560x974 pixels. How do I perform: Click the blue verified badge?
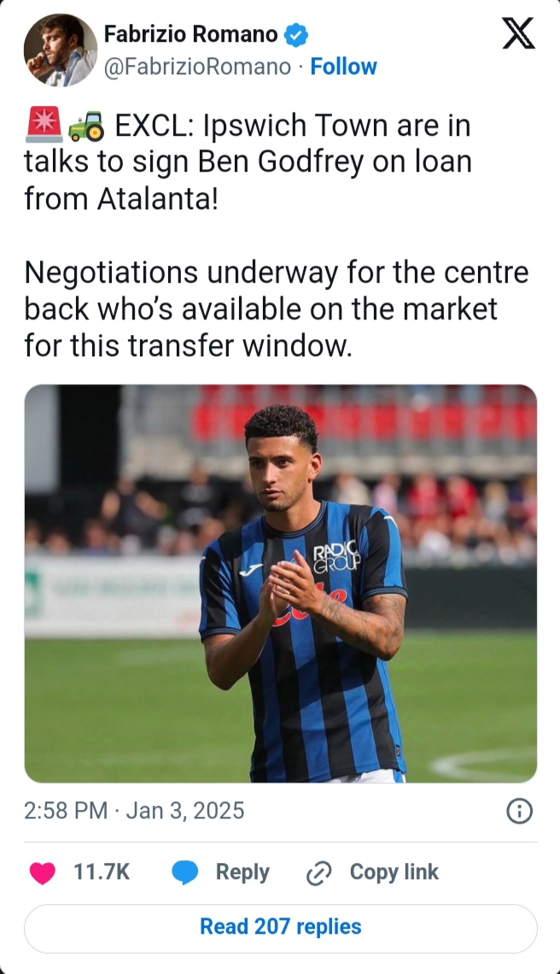[x=295, y=35]
